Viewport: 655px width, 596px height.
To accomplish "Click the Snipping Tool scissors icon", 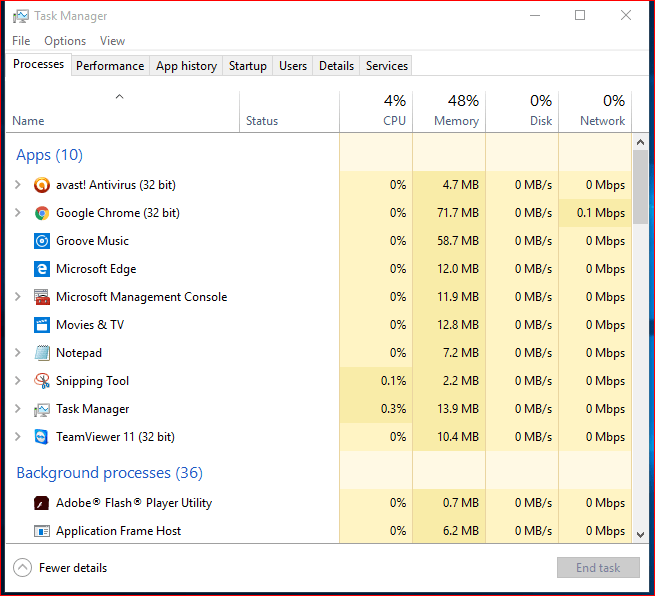I will coord(42,381).
